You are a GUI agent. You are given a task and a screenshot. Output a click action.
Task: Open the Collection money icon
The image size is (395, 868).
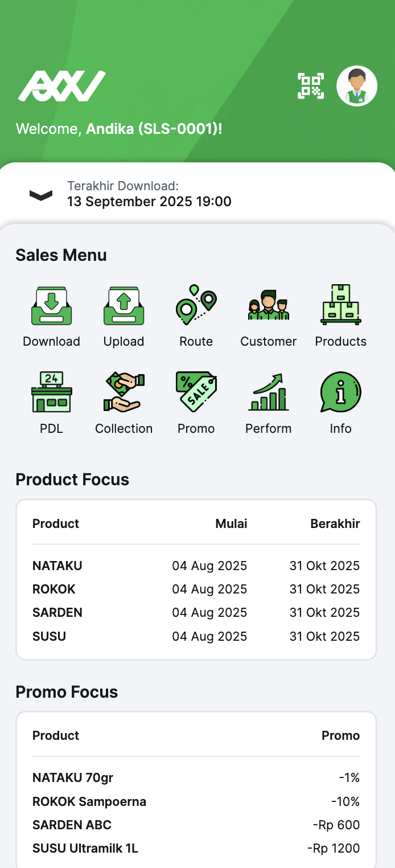pyautogui.click(x=124, y=392)
